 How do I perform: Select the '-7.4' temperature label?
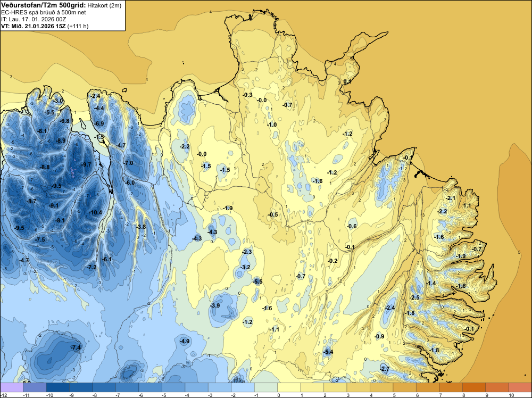(x=76, y=347)
